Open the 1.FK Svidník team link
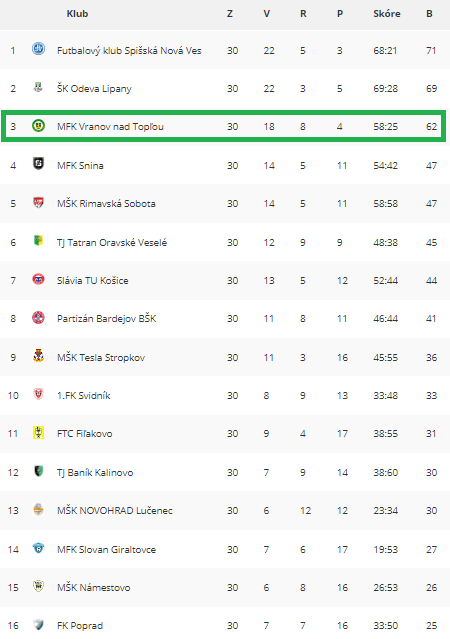 coord(84,396)
